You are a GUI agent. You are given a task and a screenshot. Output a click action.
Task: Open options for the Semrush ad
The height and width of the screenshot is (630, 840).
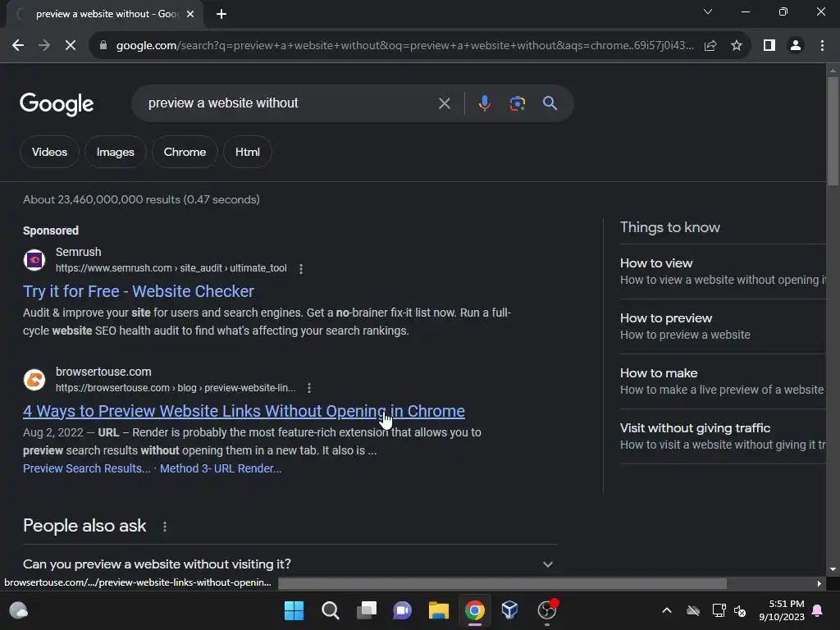click(x=301, y=269)
